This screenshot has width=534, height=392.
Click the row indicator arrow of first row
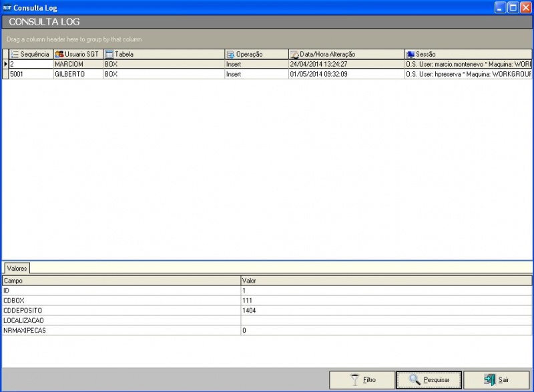pos(5,64)
